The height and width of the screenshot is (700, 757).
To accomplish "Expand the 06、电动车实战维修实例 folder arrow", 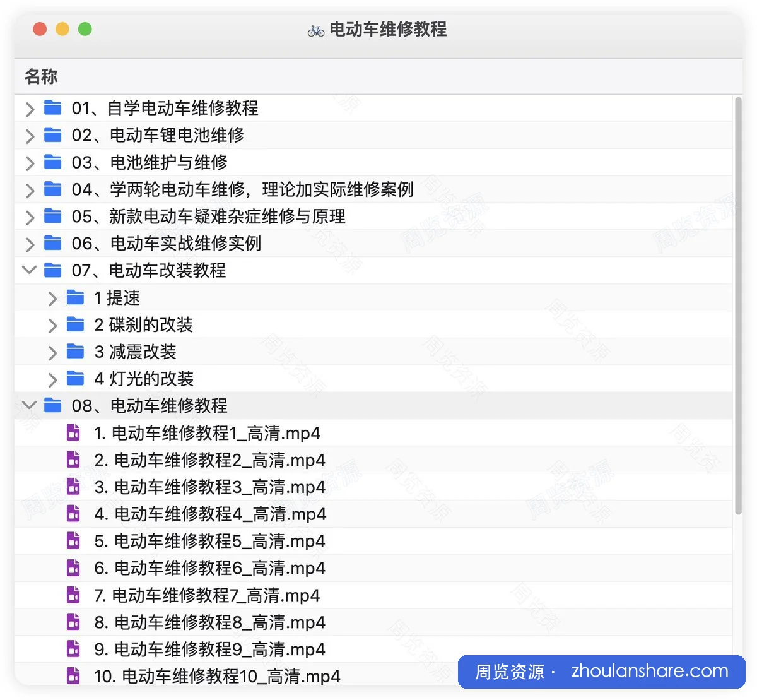I will 30,244.
